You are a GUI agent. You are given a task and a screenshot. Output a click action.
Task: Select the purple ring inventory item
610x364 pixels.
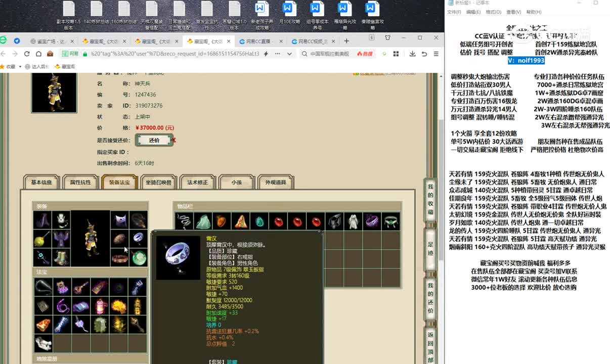[372, 221]
